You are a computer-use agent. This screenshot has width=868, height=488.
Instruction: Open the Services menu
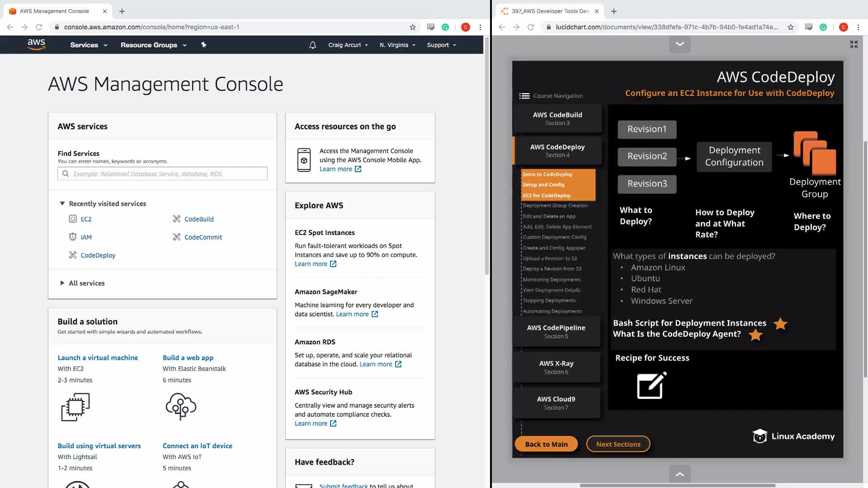[x=89, y=45]
